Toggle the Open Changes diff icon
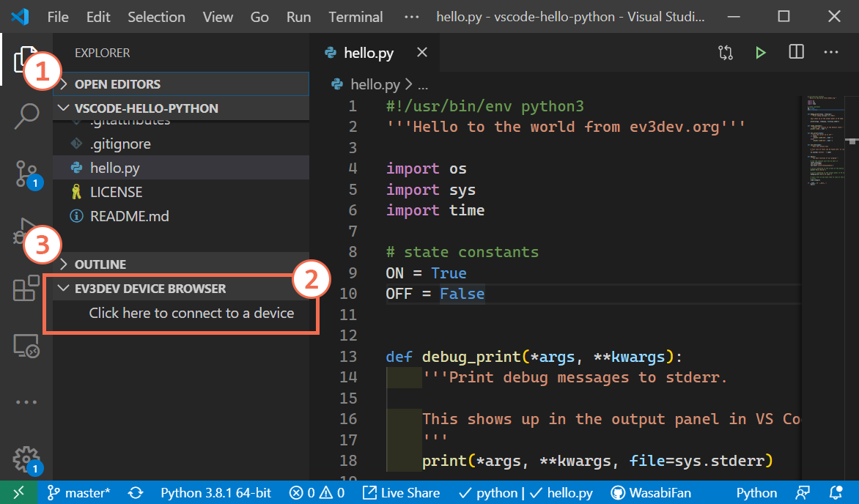Viewport: 859px width, 504px height. point(725,52)
